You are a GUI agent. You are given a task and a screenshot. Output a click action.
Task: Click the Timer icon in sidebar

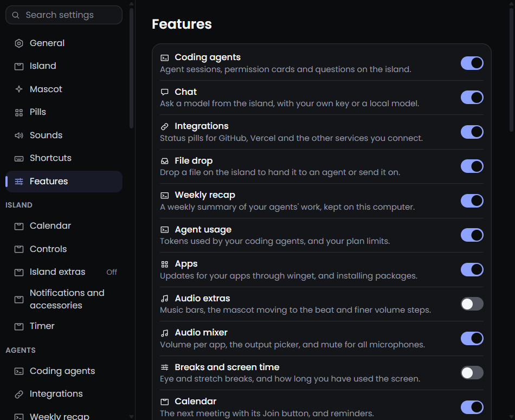point(19,326)
